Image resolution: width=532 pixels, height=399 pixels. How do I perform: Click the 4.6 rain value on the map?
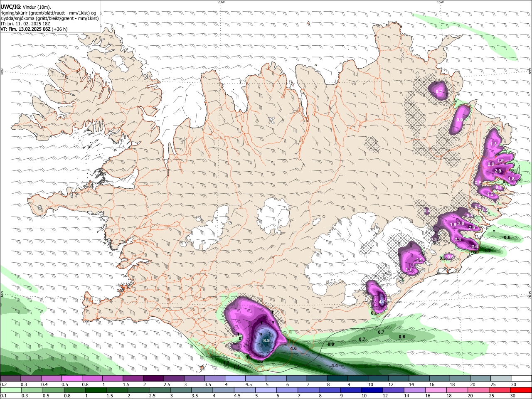pos(293,348)
